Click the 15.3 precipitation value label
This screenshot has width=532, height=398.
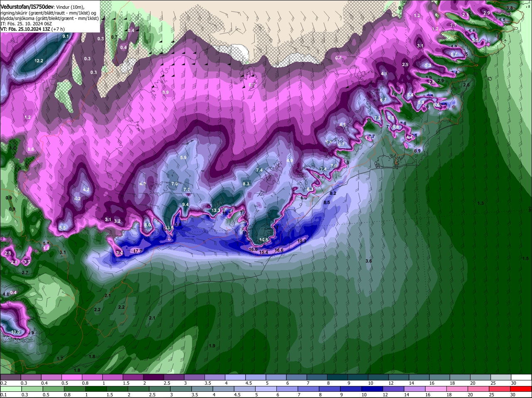[302, 241]
